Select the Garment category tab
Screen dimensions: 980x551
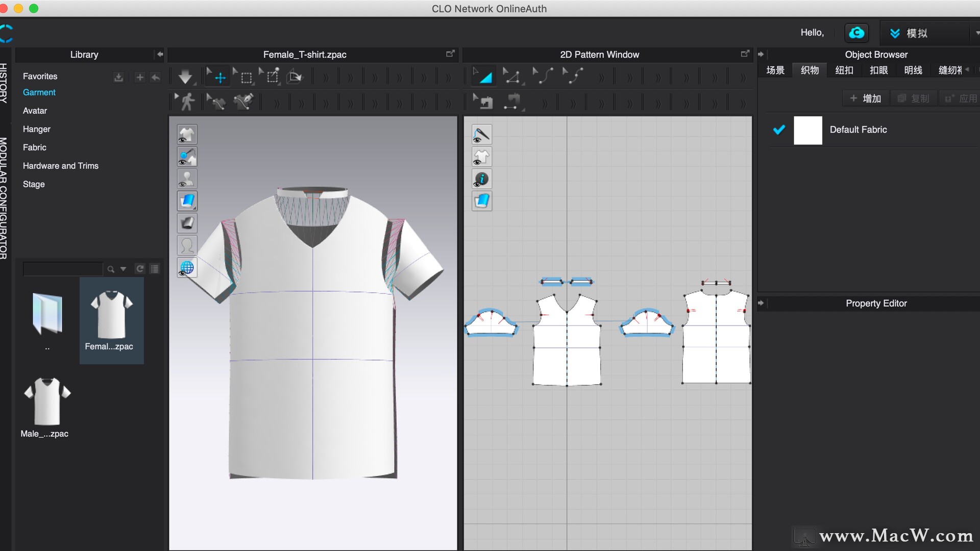[x=37, y=92]
